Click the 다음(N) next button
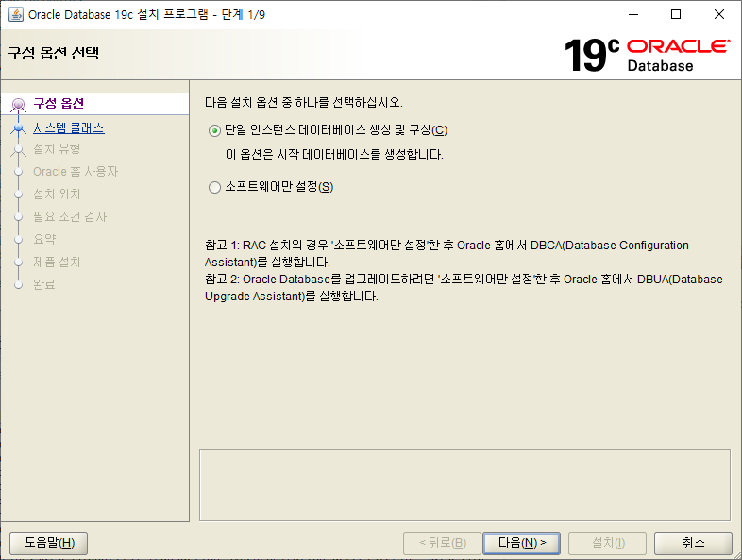742x560 pixels. point(521,543)
